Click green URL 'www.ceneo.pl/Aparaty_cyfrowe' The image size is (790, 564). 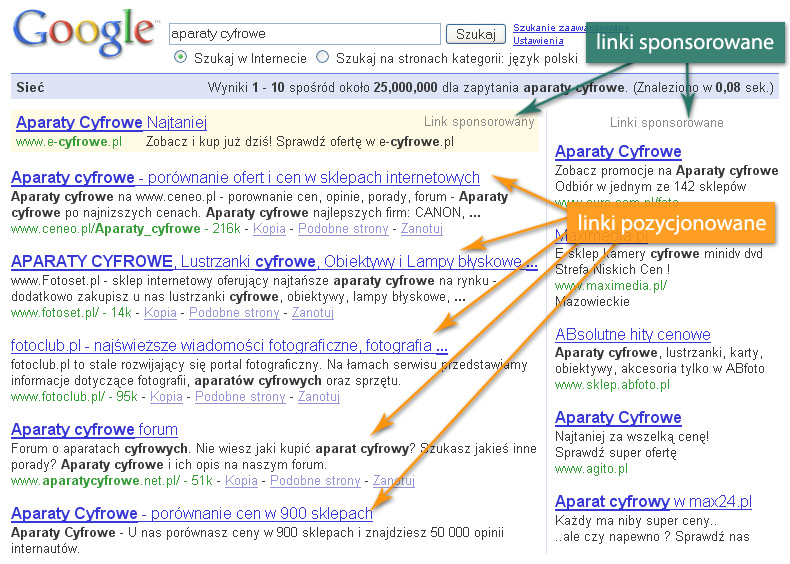click(x=106, y=229)
